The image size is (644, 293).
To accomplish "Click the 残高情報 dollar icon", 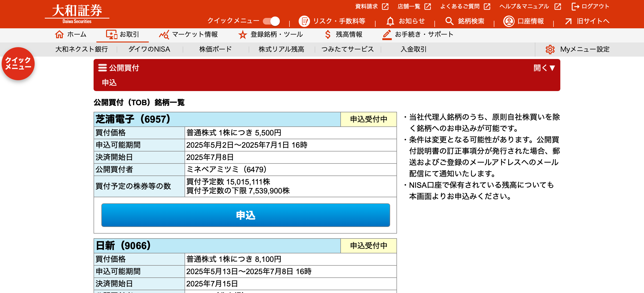I will tap(327, 34).
